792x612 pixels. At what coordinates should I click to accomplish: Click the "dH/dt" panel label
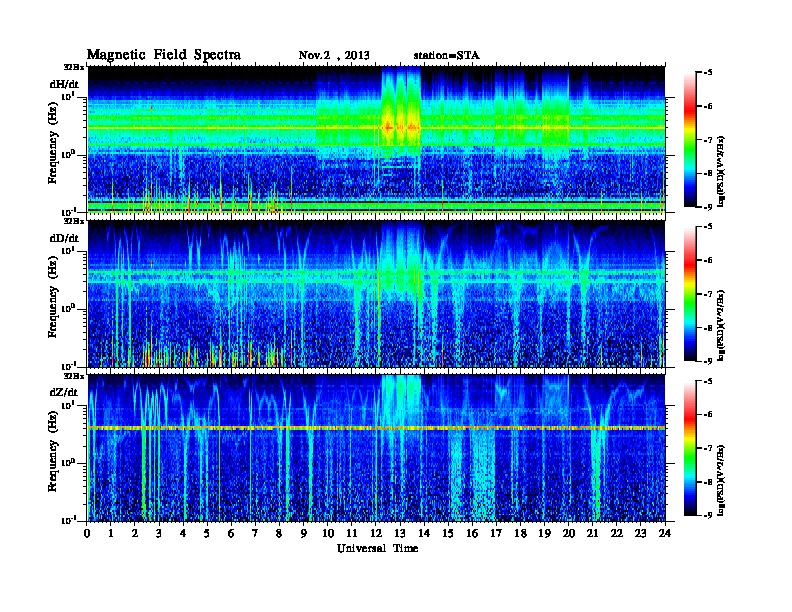[x=64, y=84]
